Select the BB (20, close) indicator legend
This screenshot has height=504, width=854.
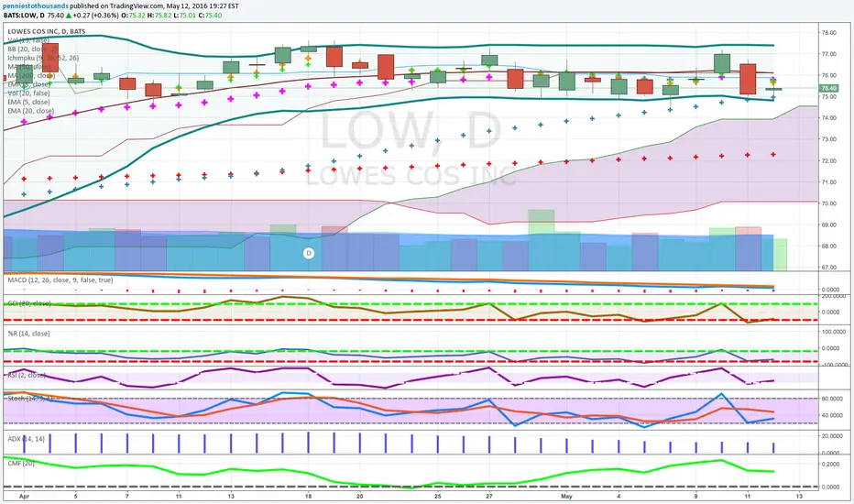click(x=33, y=49)
